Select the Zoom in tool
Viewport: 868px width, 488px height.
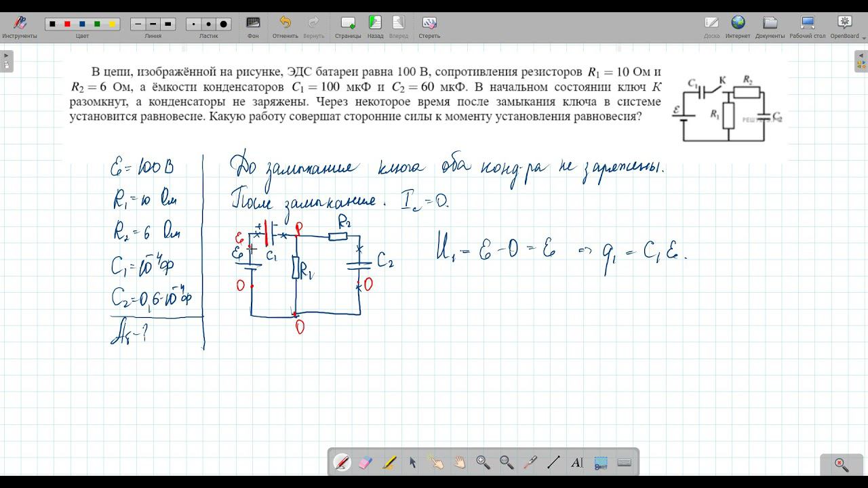tap(483, 462)
